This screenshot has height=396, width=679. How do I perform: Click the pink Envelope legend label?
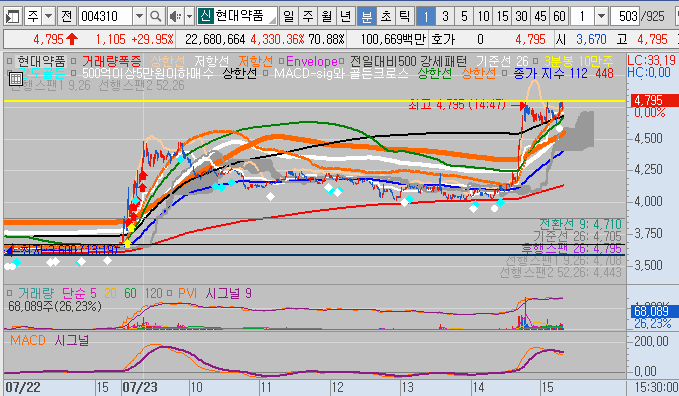[x=312, y=62]
